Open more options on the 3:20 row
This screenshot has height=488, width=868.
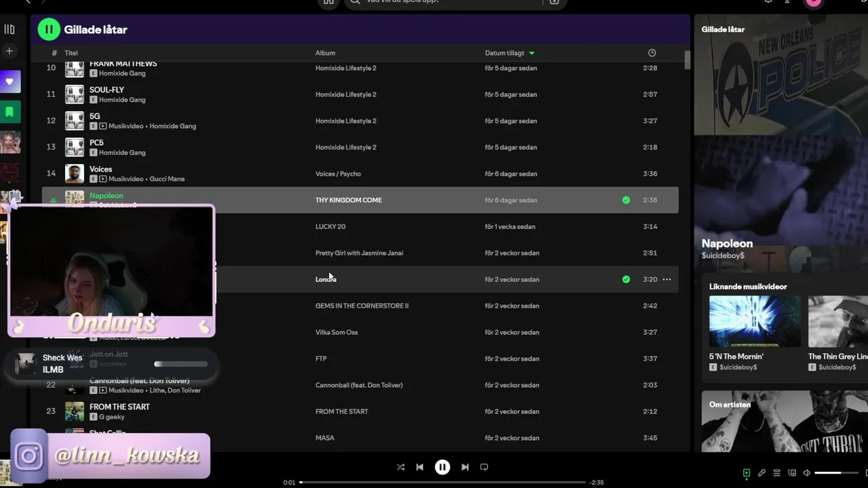tap(667, 279)
